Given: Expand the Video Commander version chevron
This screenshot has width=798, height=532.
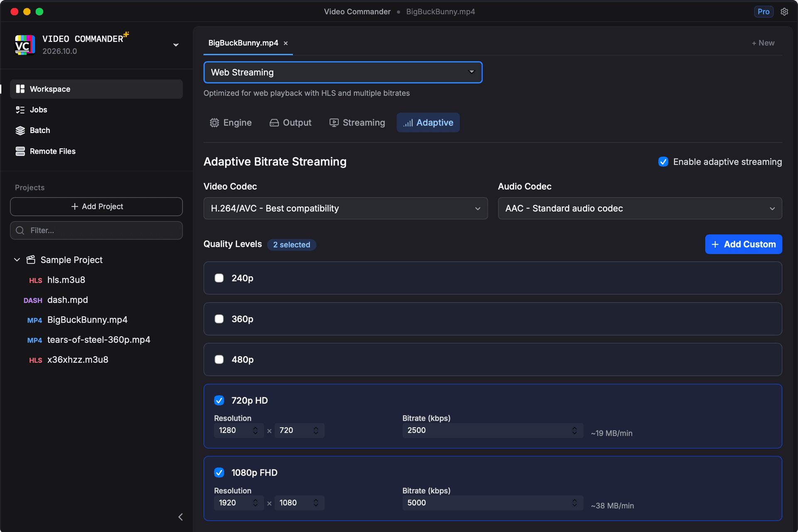Looking at the screenshot, I should point(176,45).
